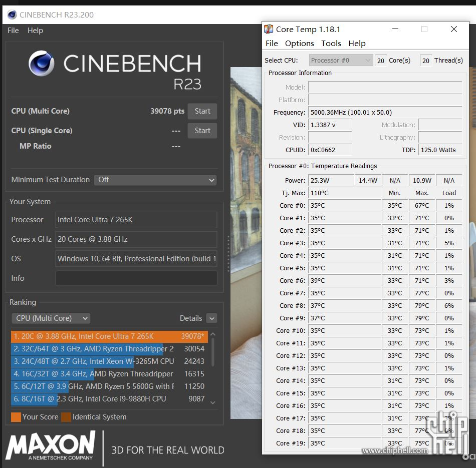The width and height of the screenshot is (476, 468).
Task: Click the Frequency value 5000.36MHz field
Action: (385, 113)
